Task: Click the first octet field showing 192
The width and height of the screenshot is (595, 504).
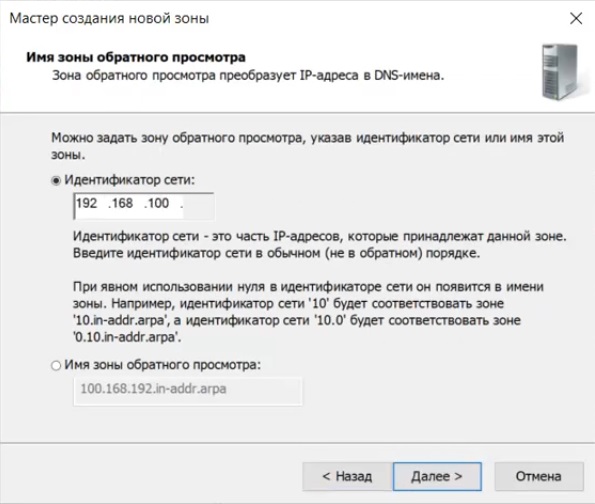Action: point(87,203)
